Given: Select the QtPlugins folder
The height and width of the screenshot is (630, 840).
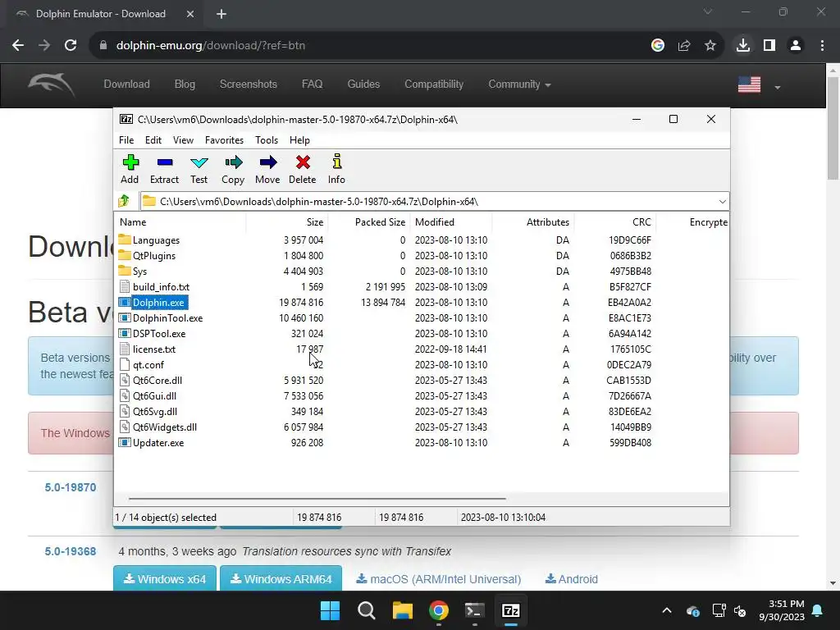Looking at the screenshot, I should coord(153,256).
